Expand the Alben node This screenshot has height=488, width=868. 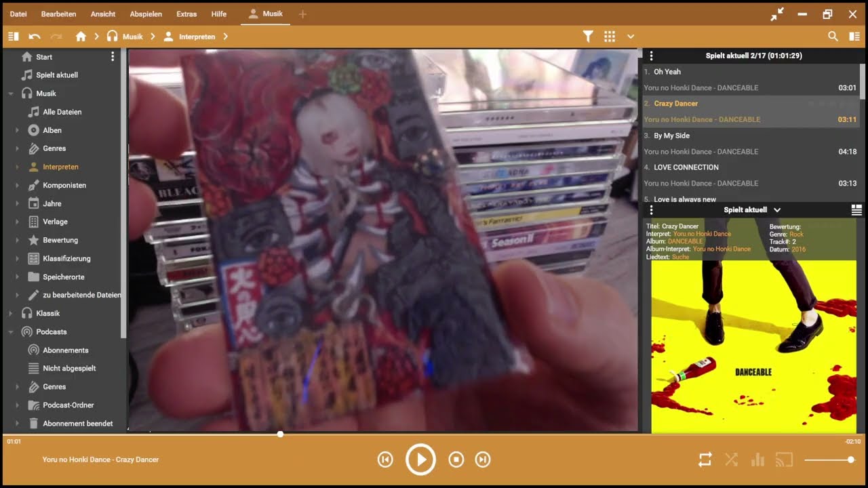[17, 130]
